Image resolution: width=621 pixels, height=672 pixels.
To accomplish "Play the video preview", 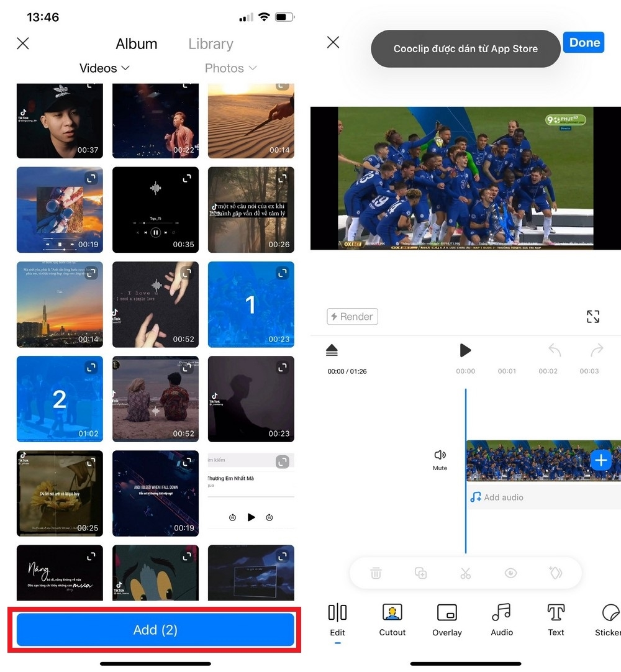I will [x=465, y=350].
